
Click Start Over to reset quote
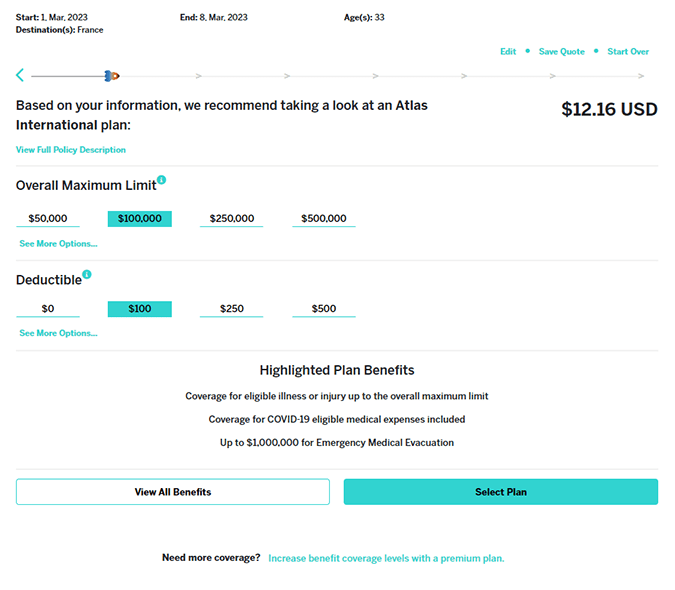pos(628,52)
